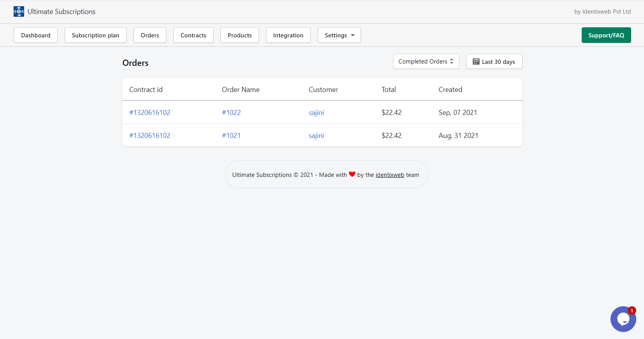Click the Total column header

[389, 90]
